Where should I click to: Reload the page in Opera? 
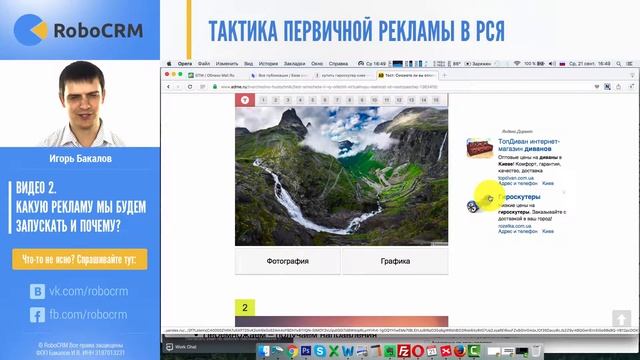coord(190,87)
